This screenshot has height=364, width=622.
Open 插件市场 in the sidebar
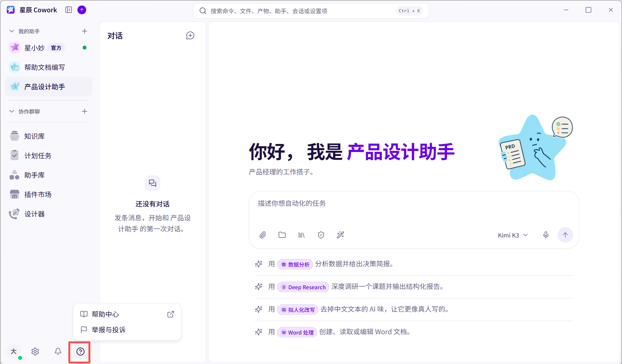pos(49,194)
